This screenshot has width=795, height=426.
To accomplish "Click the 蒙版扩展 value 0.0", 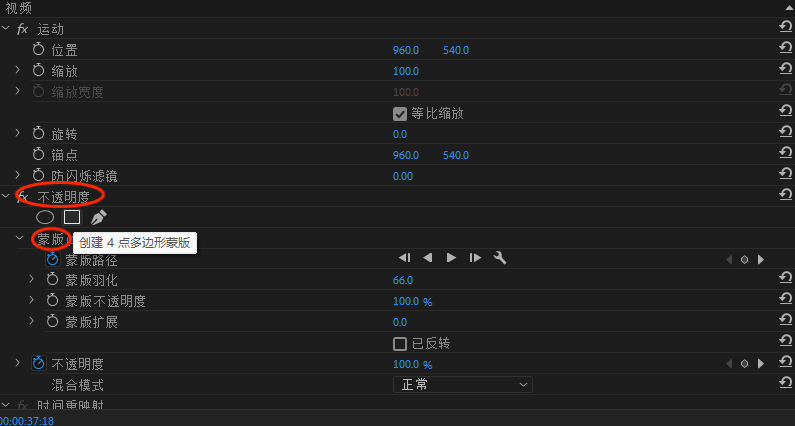I will pyautogui.click(x=400, y=322).
